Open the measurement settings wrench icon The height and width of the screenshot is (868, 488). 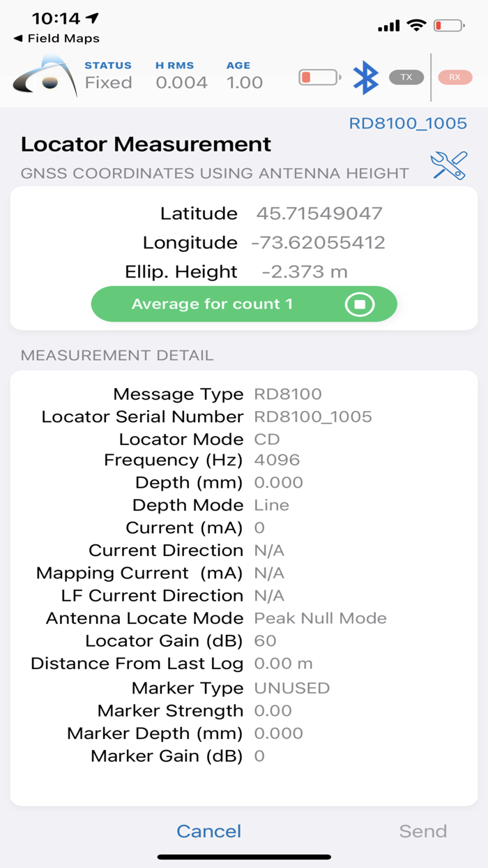[449, 165]
